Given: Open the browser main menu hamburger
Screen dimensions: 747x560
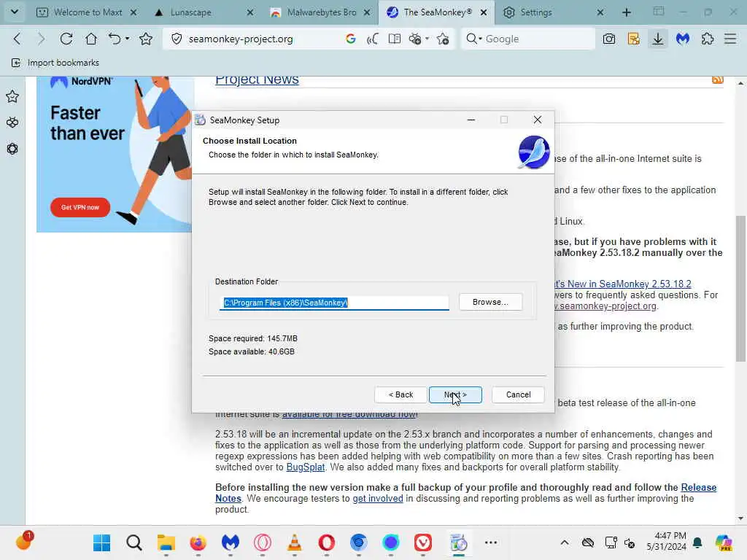Looking at the screenshot, I should tap(730, 39).
